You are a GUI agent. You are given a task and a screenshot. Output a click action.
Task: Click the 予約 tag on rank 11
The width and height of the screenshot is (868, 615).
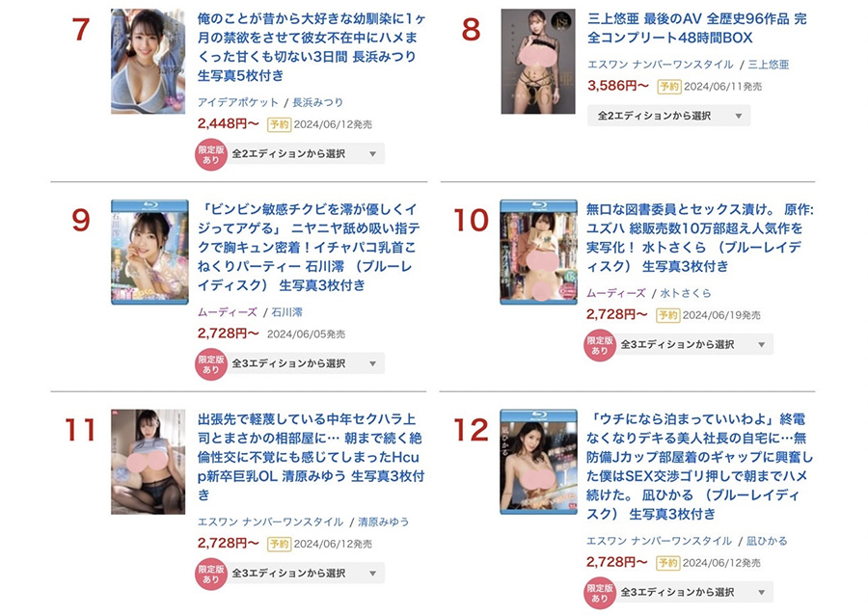279,545
